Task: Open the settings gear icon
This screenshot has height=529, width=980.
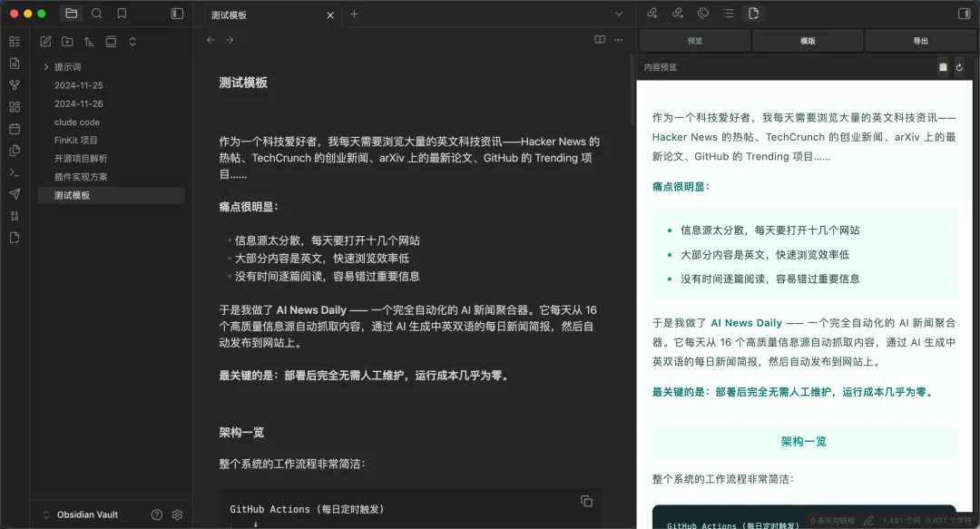Action: click(178, 514)
